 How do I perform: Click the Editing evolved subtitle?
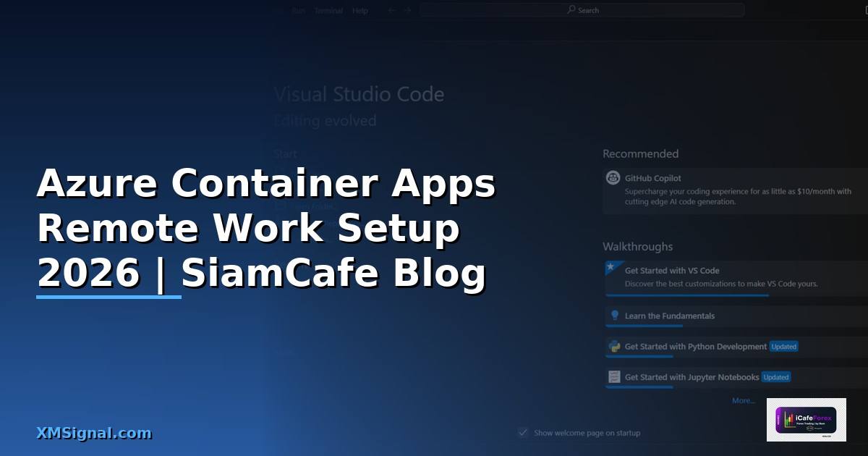click(x=325, y=121)
